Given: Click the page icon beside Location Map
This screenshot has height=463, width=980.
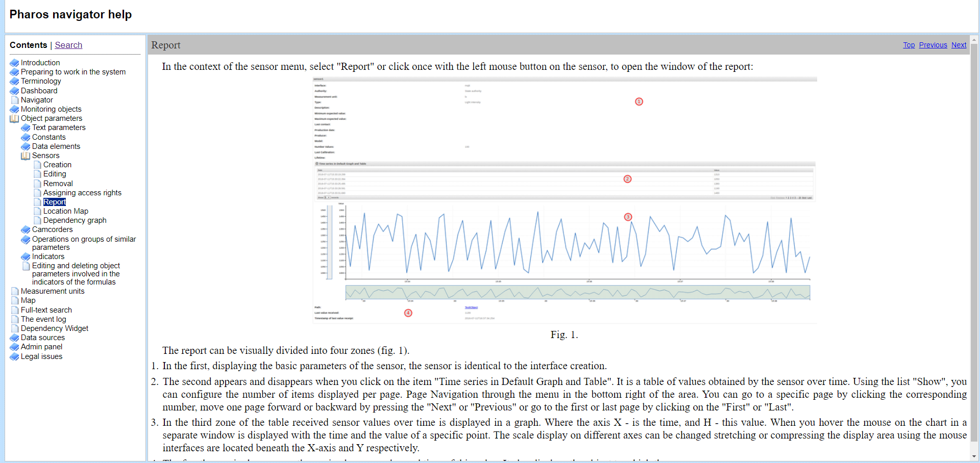Looking at the screenshot, I should pyautogui.click(x=37, y=211).
